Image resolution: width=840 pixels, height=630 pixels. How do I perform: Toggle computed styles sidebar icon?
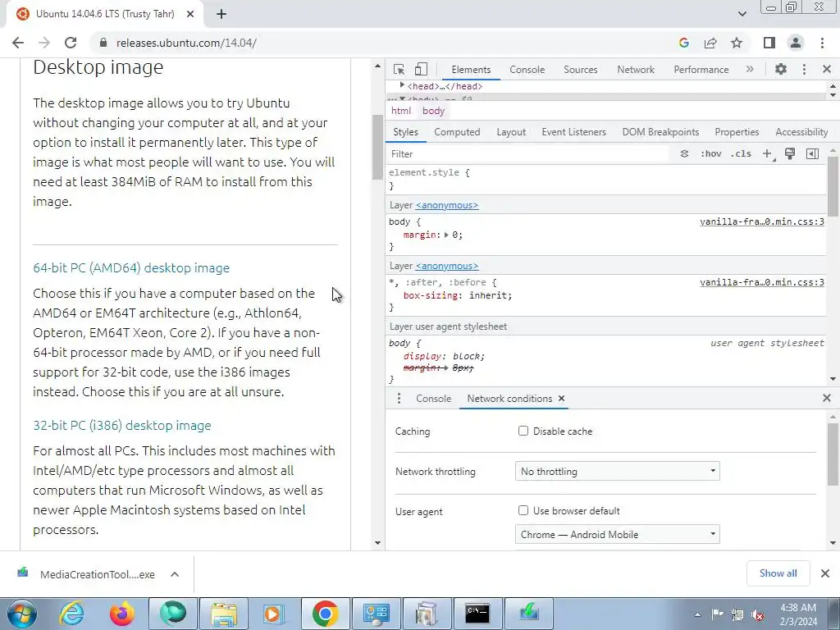[812, 154]
